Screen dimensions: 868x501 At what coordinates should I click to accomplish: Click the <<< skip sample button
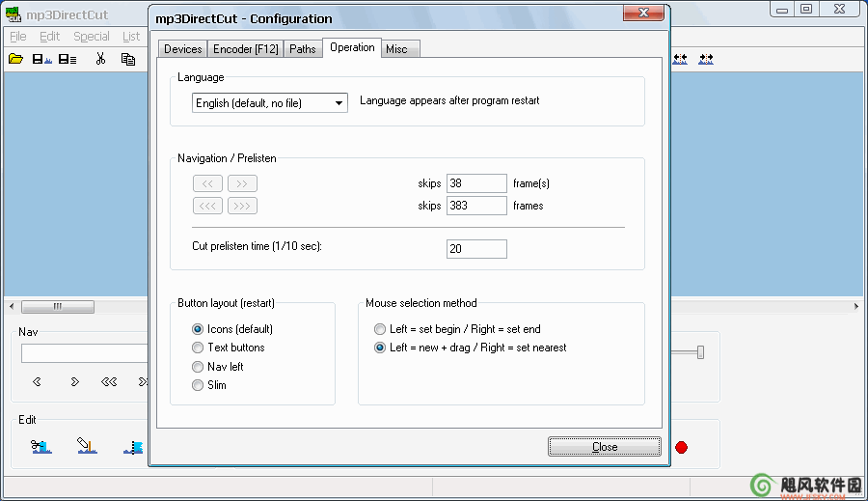coord(207,206)
